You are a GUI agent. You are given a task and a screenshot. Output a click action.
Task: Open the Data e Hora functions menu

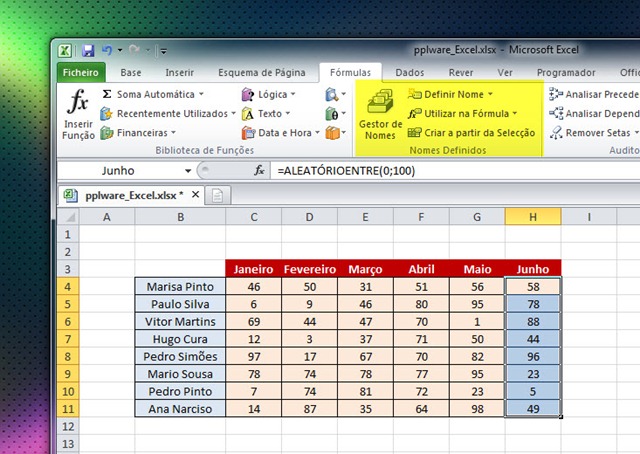click(x=281, y=133)
